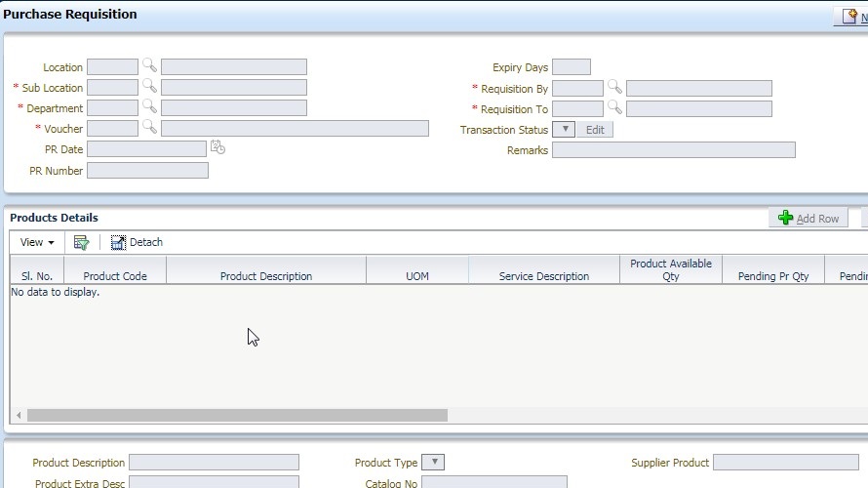Image resolution: width=868 pixels, height=488 pixels.
Task: Click the Products Details section title
Action: pyautogui.click(x=54, y=218)
